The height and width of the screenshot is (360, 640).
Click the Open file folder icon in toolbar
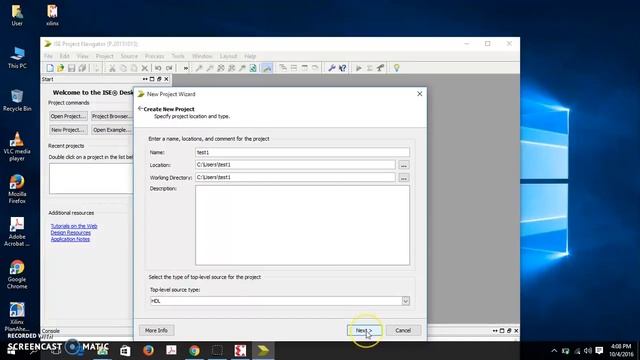(x=60, y=68)
